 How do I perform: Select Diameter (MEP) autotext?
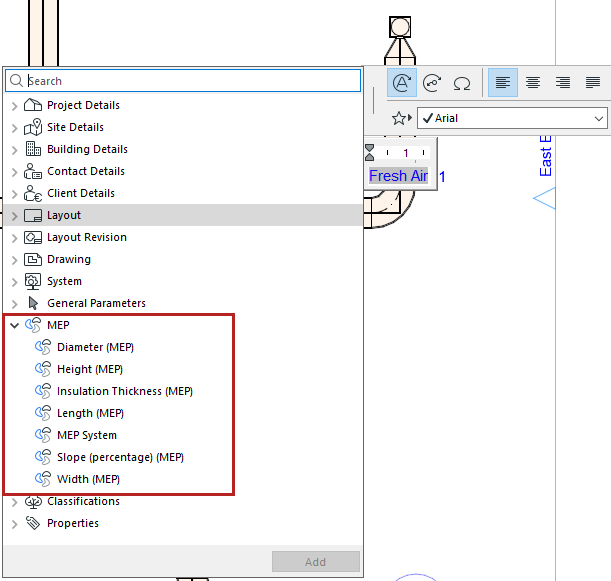pos(95,347)
